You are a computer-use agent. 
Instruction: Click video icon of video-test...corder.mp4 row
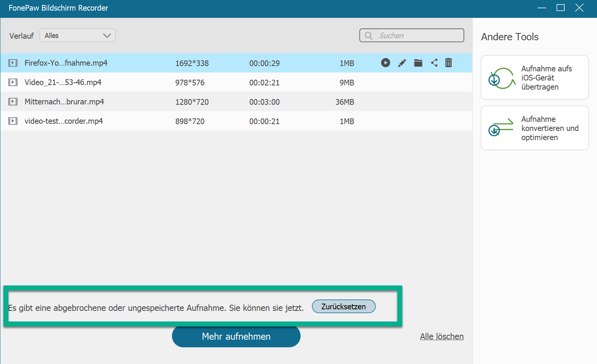coord(13,121)
